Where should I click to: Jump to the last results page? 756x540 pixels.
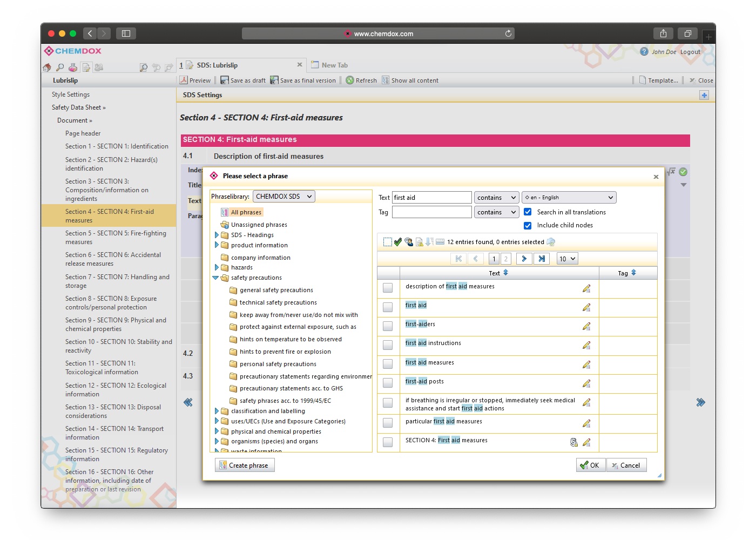coord(542,259)
